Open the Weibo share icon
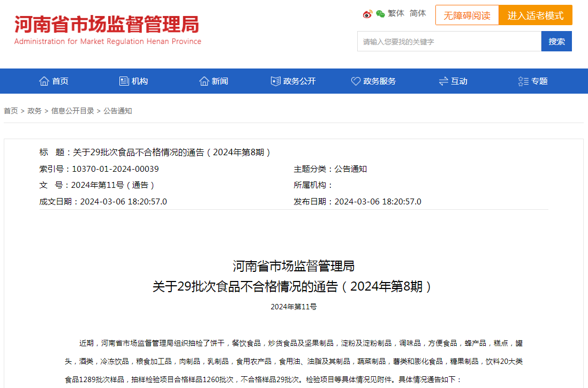 tap(367, 14)
